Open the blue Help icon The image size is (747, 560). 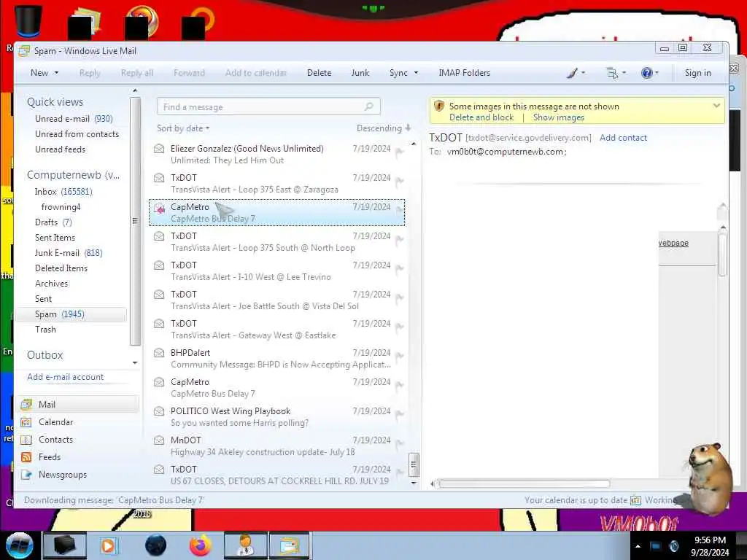click(x=646, y=73)
